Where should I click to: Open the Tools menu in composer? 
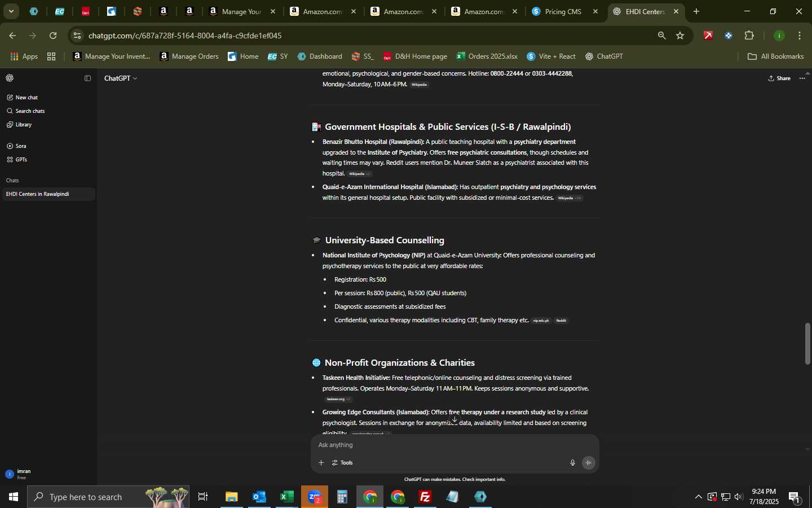tap(342, 463)
